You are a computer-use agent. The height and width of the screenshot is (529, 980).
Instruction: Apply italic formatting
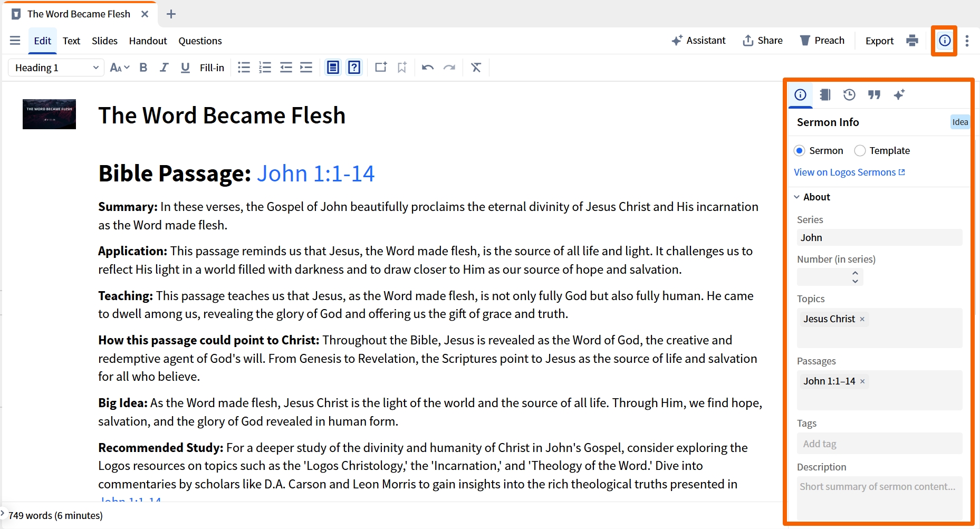coord(164,68)
